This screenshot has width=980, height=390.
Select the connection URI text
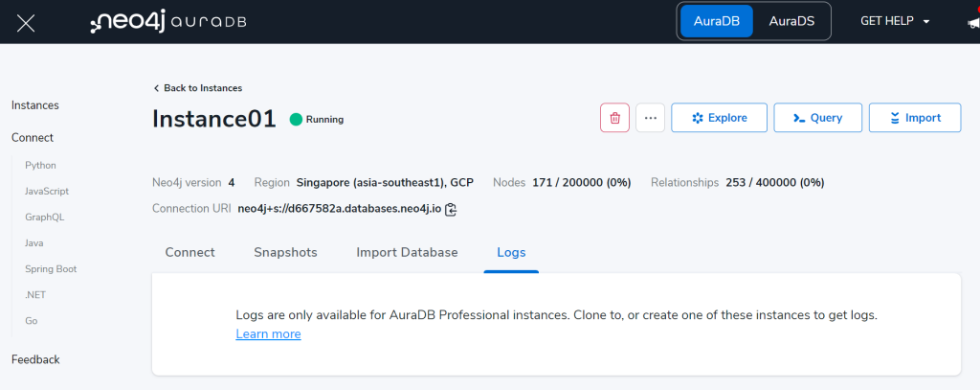tap(340, 209)
